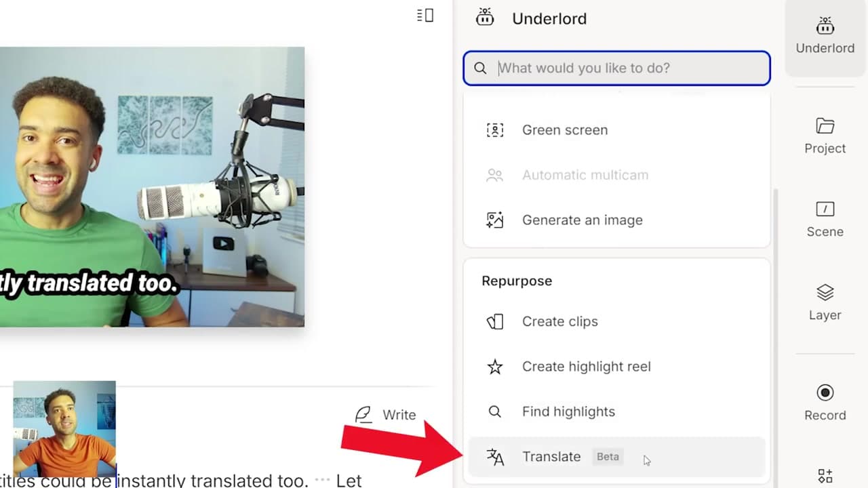Click Translate in the Repurpose list
Image resolution: width=868 pixels, height=488 pixels.
[616, 457]
